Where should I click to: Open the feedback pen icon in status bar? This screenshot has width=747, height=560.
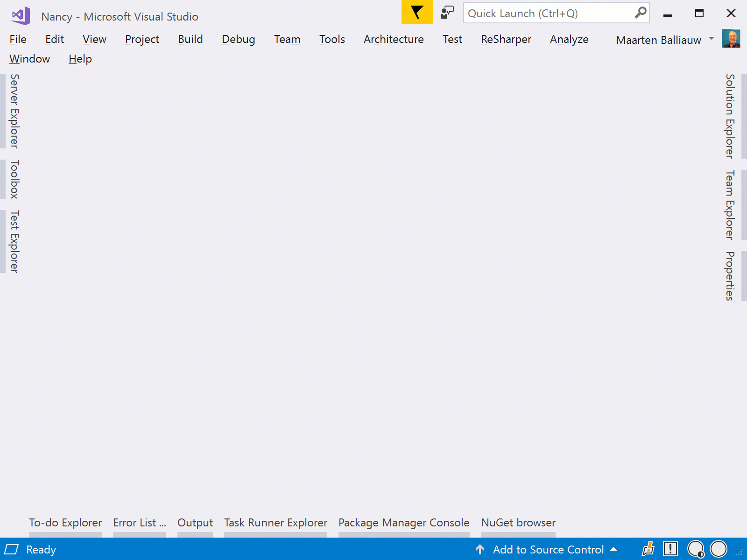click(x=648, y=550)
